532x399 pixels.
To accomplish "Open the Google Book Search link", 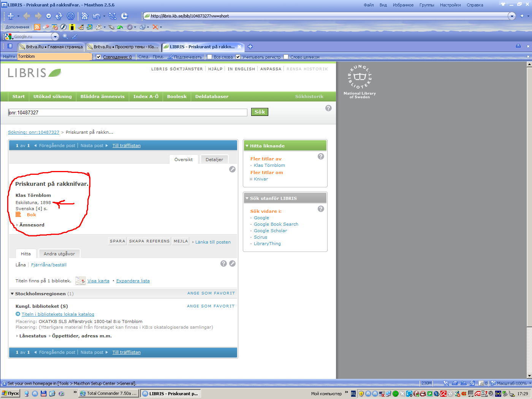I will [276, 224].
